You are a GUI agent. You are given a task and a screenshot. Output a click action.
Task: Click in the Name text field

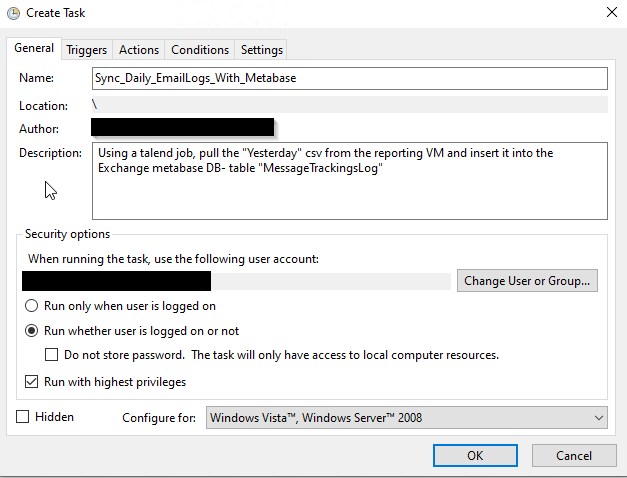pyautogui.click(x=349, y=78)
